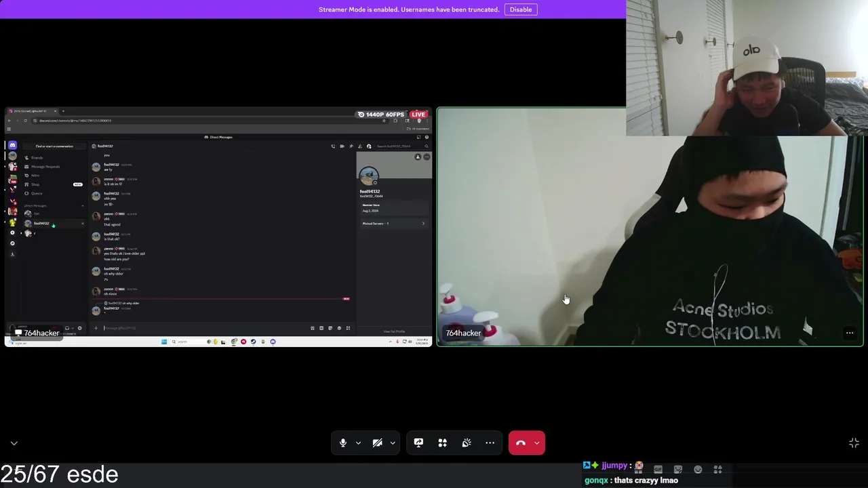This screenshot has height=488, width=868.
Task: Open user settings gear in shared Discord
Action: [x=79, y=328]
